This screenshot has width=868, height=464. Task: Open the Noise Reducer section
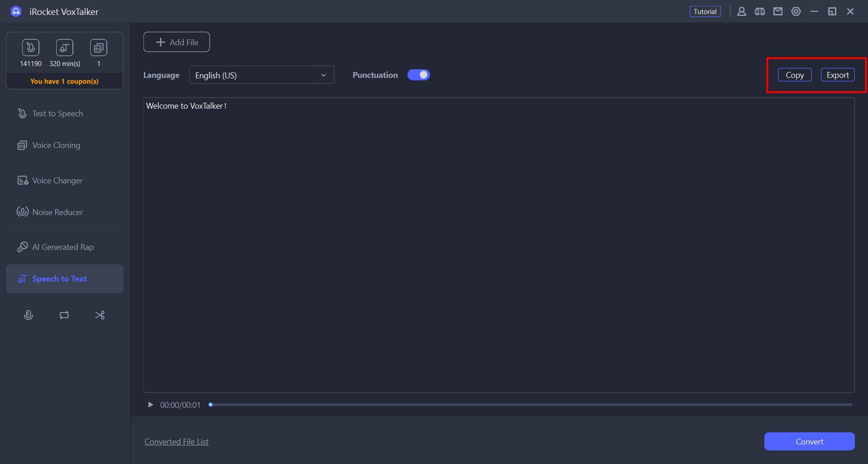pos(64,212)
